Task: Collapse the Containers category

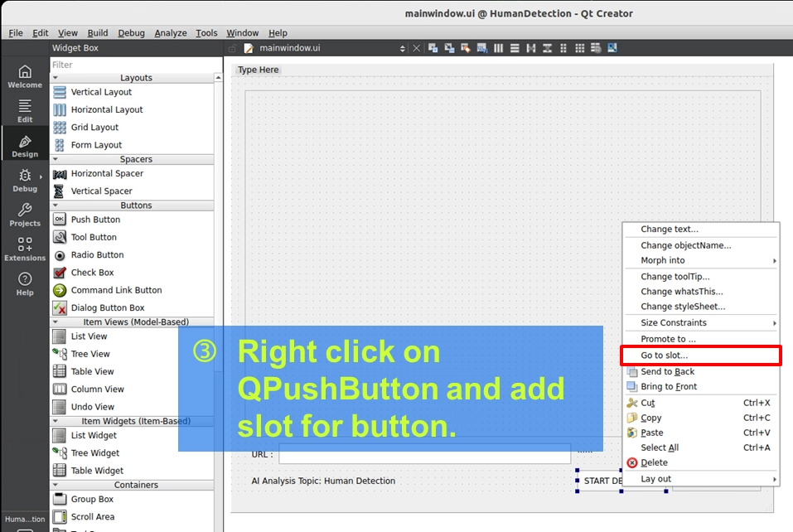Action: pos(56,485)
